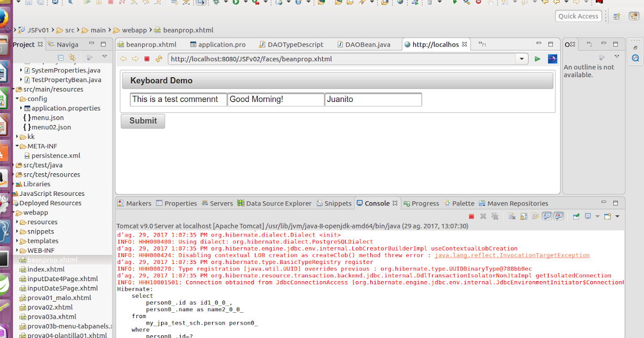Click the Submit button on the Keyboard Demo page
The width and height of the screenshot is (644, 338).
[x=142, y=121]
